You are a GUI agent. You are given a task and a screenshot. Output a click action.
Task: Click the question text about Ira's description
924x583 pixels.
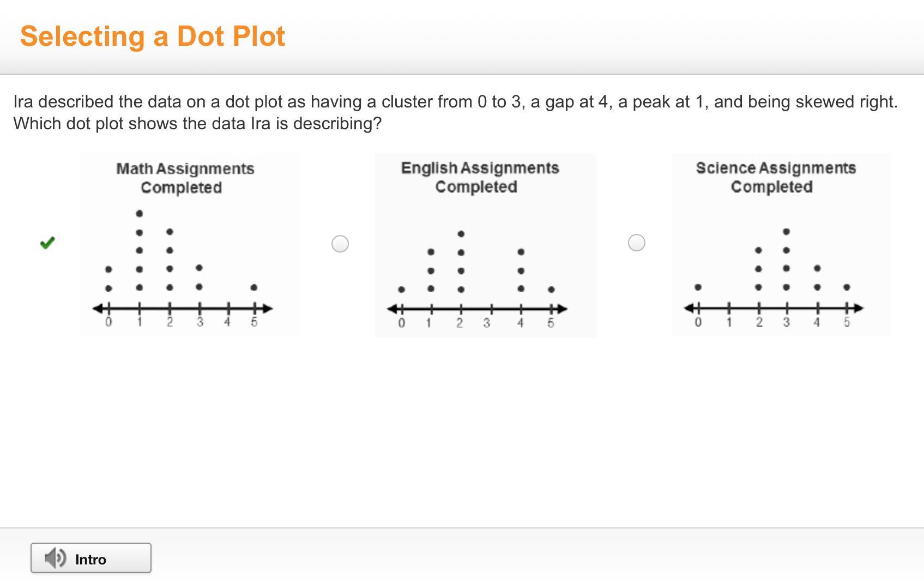[x=456, y=112]
